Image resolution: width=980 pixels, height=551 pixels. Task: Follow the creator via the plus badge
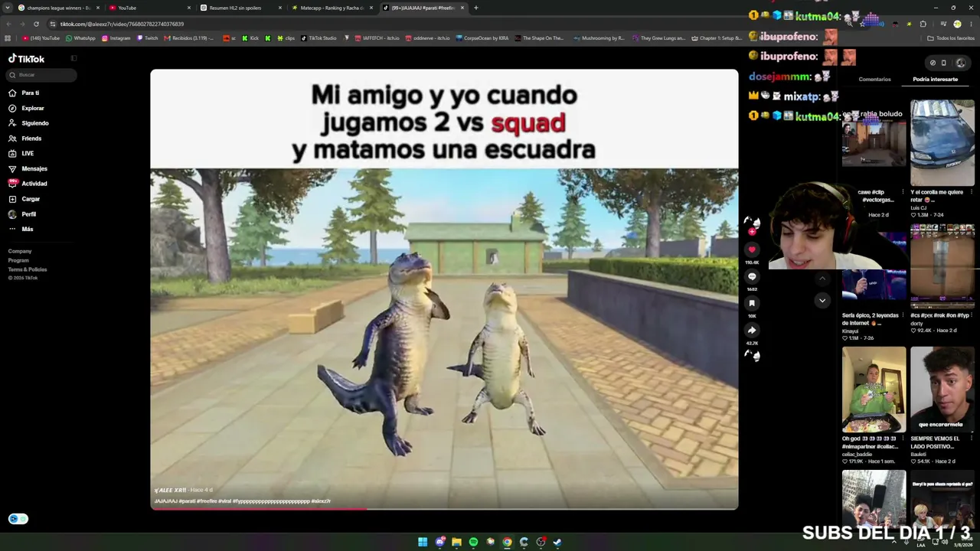[752, 231]
